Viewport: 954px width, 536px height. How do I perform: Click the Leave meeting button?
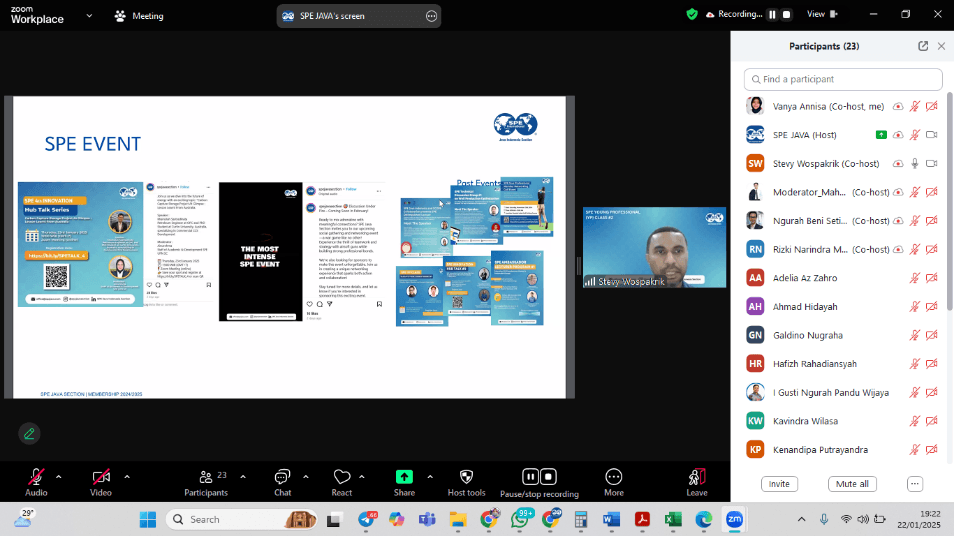click(697, 482)
